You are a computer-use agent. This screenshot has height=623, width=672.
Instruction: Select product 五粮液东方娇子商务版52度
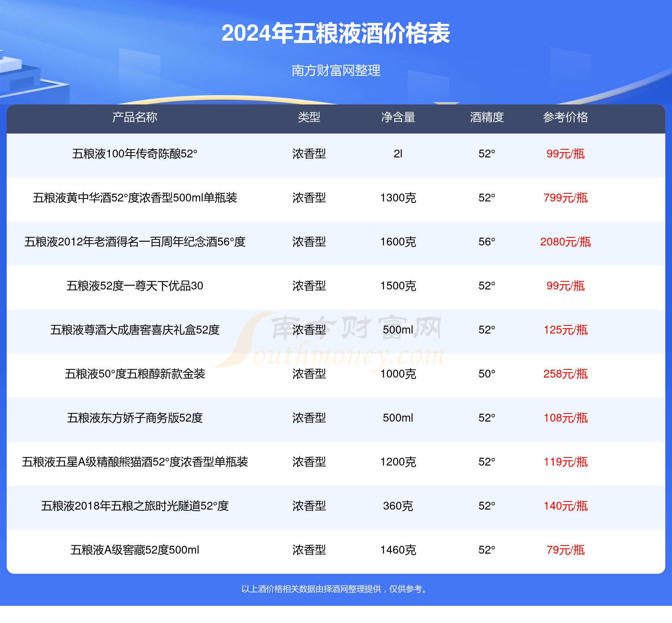(x=135, y=418)
